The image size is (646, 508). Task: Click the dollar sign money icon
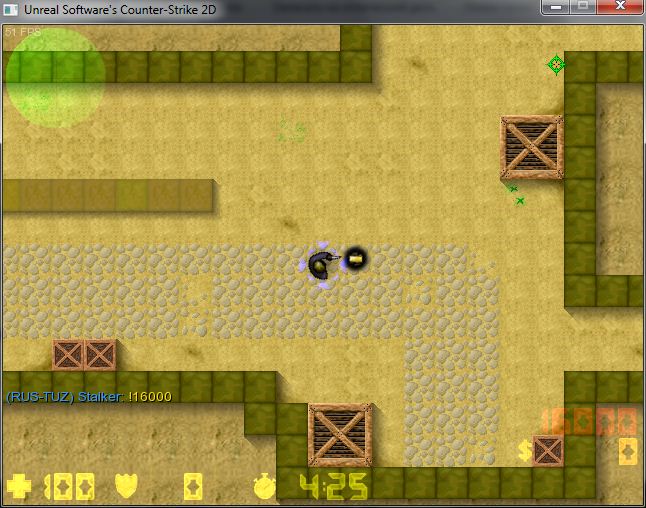click(x=525, y=450)
